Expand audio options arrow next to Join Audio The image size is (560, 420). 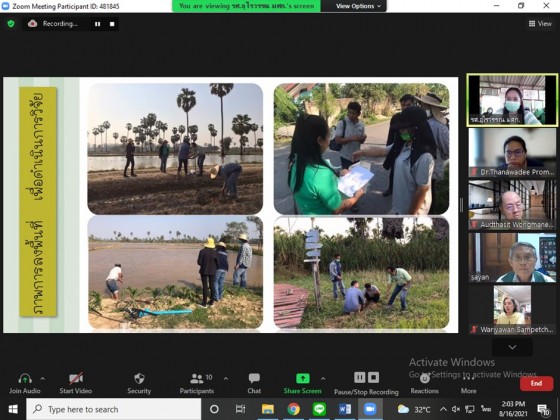coord(42,378)
